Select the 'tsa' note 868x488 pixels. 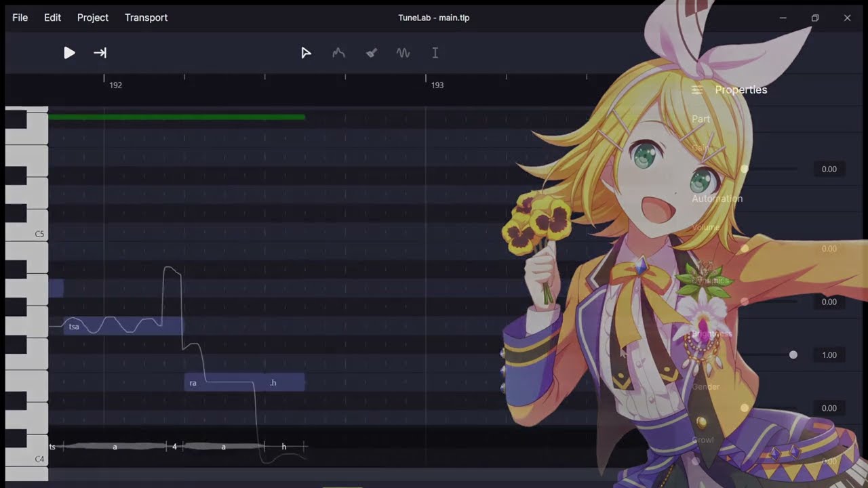[x=123, y=327]
